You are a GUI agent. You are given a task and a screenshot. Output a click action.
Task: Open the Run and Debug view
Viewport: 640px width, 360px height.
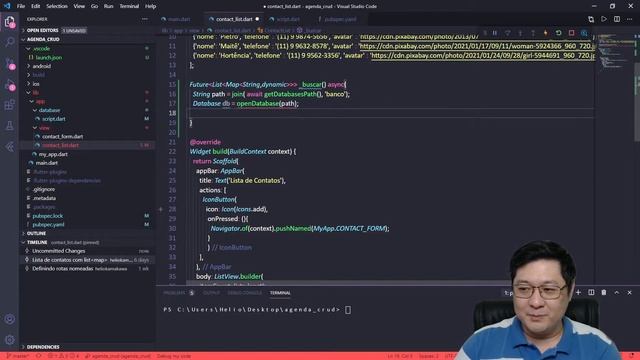click(x=9, y=84)
